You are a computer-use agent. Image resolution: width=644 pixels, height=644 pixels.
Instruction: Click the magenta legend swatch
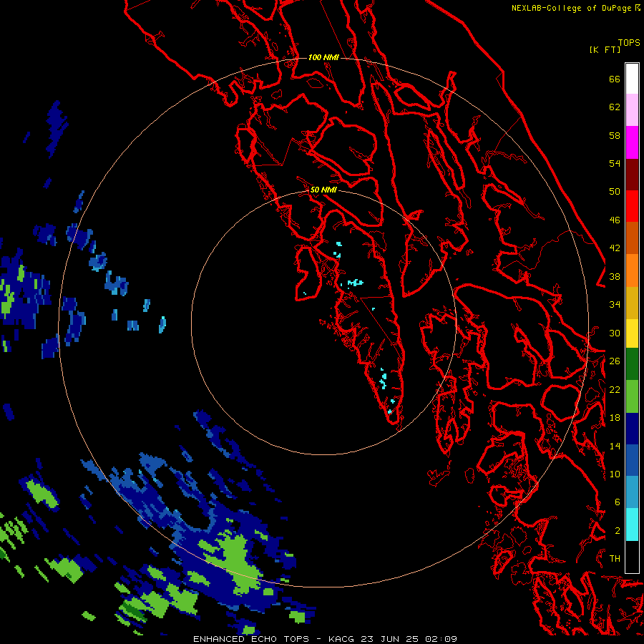(632, 142)
